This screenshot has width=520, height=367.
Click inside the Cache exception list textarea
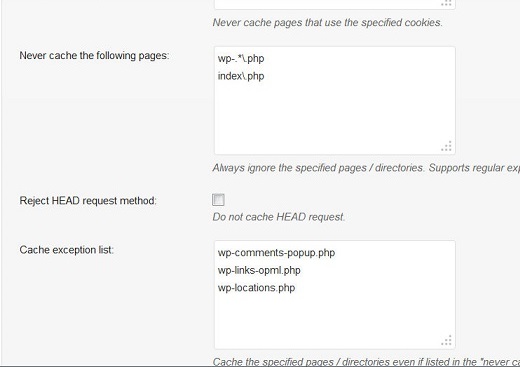(x=335, y=295)
